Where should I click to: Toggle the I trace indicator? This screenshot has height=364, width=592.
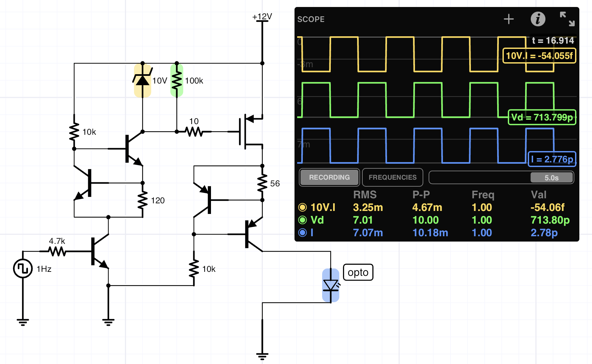tap(302, 233)
